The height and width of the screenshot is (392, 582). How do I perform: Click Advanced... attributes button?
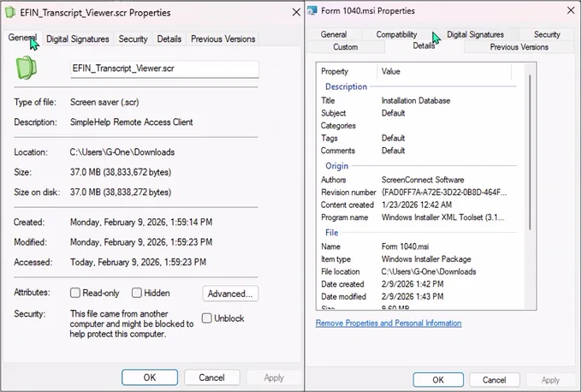pos(230,294)
